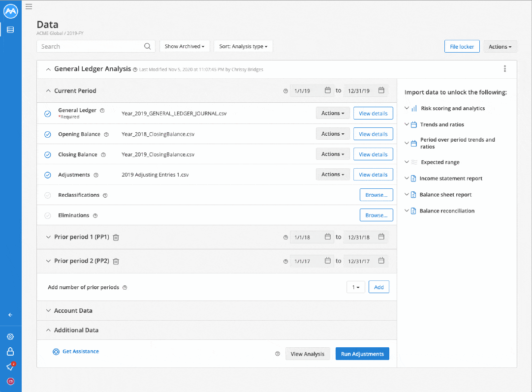532x392 pixels.
Task: Click help icon next to Eliminations
Action: (95, 215)
